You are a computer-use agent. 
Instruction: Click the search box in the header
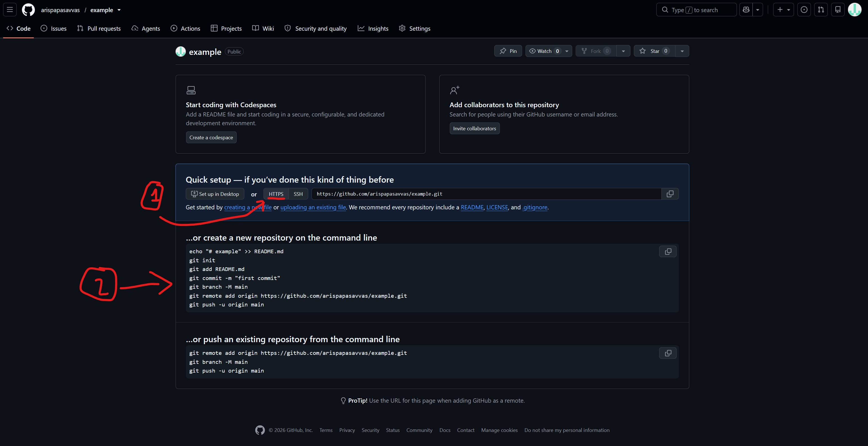(696, 10)
